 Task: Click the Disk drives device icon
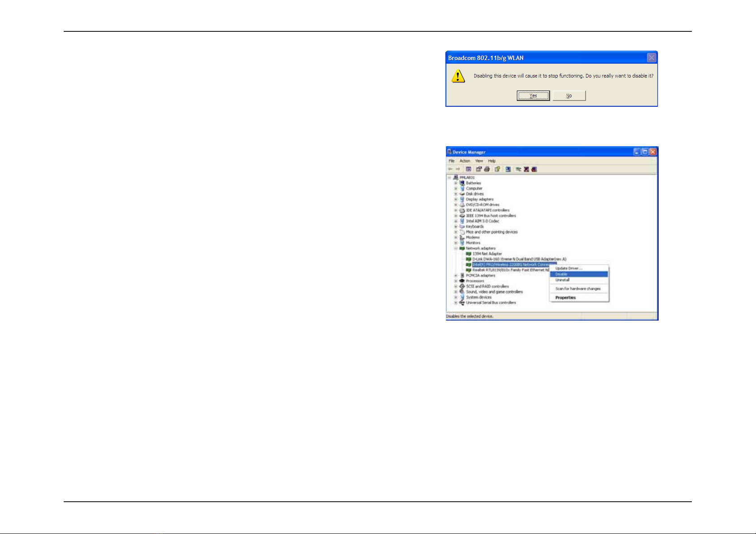coord(462,194)
